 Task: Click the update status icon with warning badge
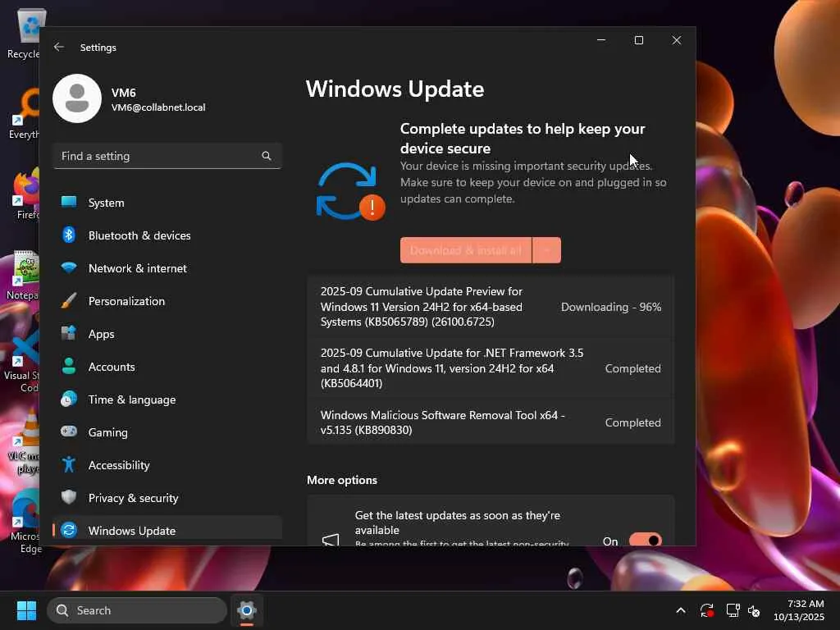click(350, 192)
